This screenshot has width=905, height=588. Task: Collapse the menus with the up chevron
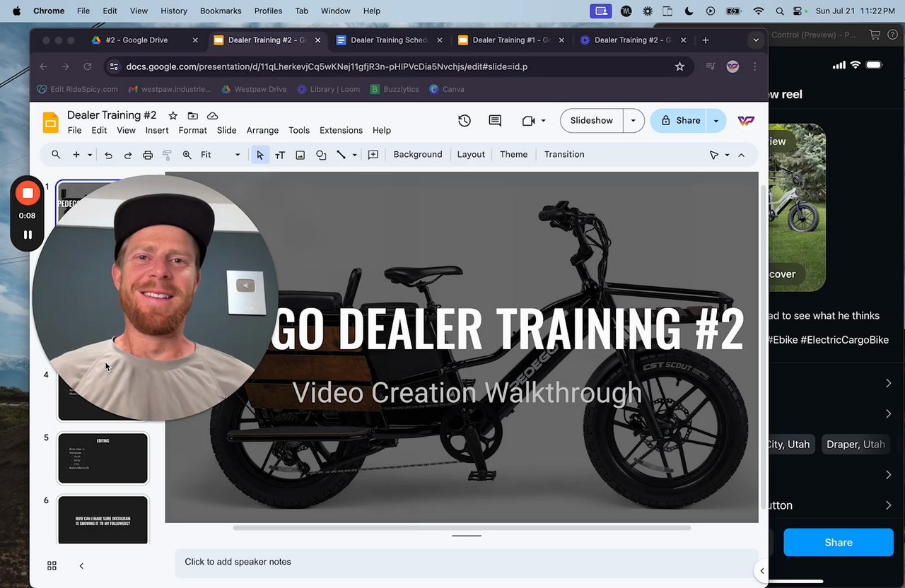[x=741, y=155]
